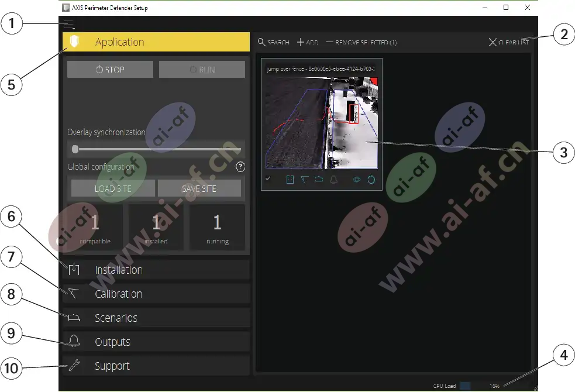
Task: Minimize the AXIS Perimeter Defender window
Action: (x=485, y=8)
